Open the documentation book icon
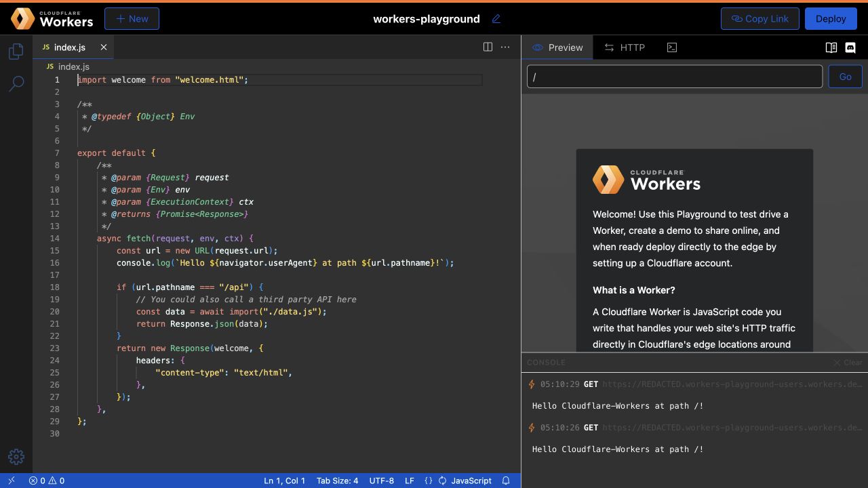The width and height of the screenshot is (868, 488). [831, 47]
